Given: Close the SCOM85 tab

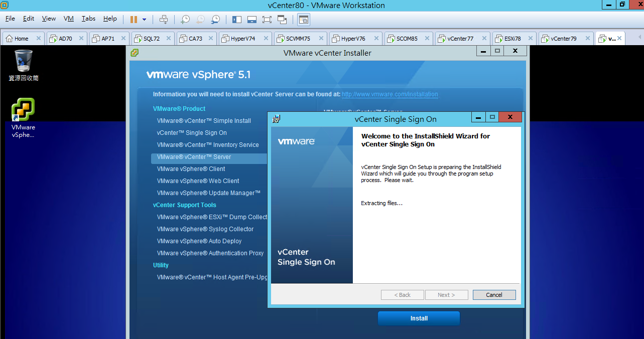Looking at the screenshot, I should tap(428, 39).
